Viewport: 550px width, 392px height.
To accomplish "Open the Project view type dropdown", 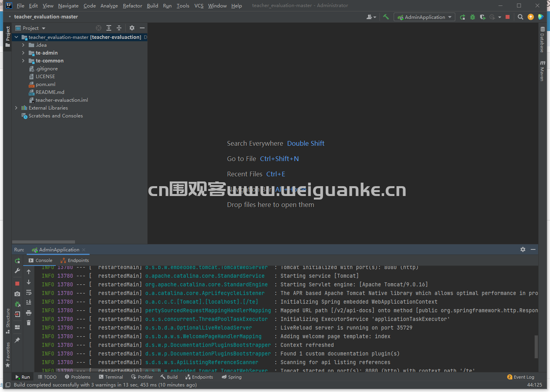I will tap(30, 28).
